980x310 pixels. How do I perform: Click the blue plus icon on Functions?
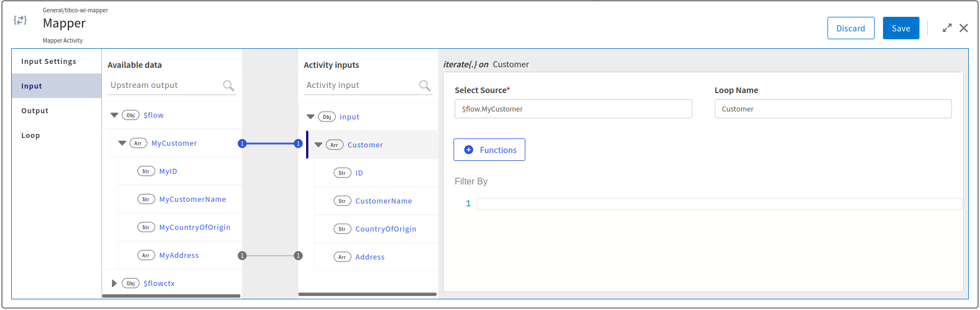pyautogui.click(x=469, y=150)
